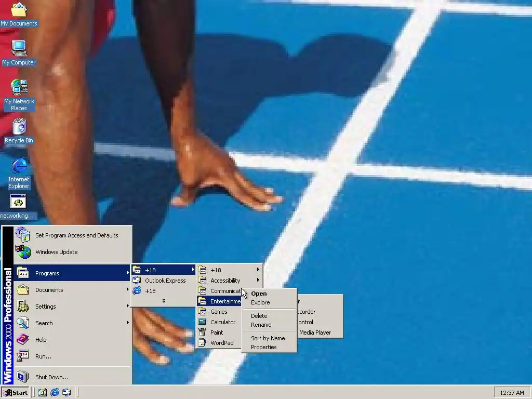The image size is (532, 399).
Task: Open the My Documents desktop icon
Action: 19,14
